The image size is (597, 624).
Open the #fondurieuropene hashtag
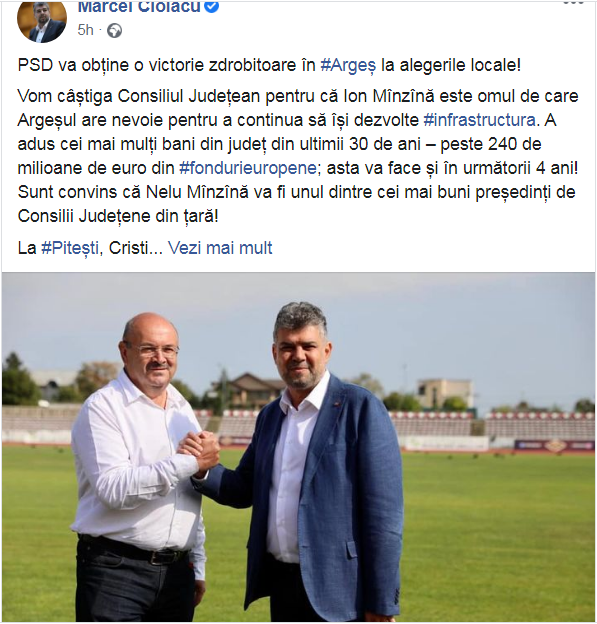(248, 168)
